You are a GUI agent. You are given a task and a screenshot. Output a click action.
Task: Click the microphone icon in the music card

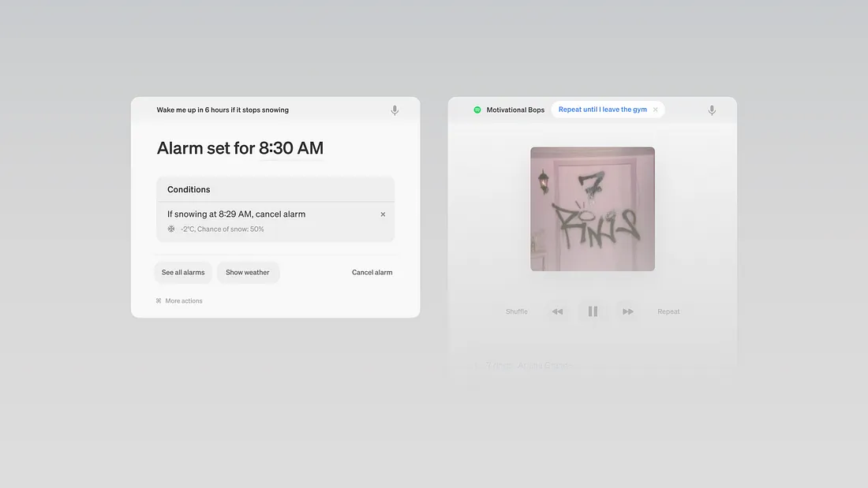pyautogui.click(x=712, y=110)
